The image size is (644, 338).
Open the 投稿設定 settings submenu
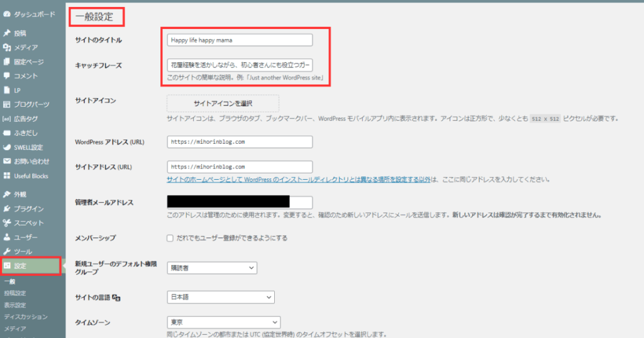pos(15,293)
